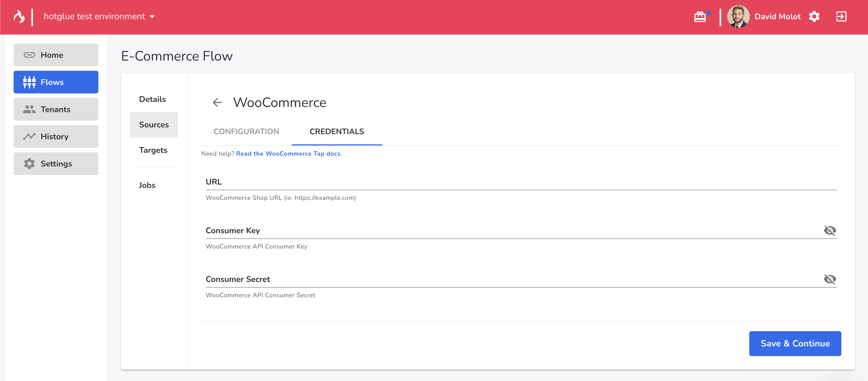Click the hotglue flame logo
This screenshot has height=381, width=868.
coord(19,16)
